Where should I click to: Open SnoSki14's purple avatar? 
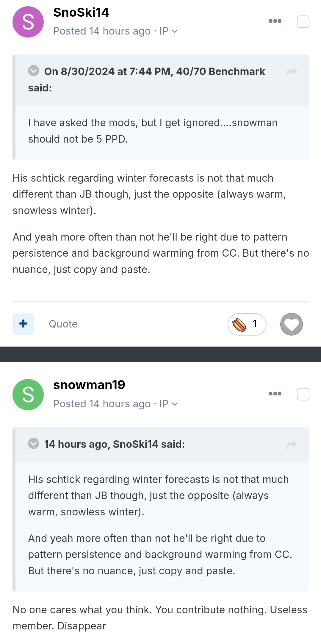click(x=28, y=22)
